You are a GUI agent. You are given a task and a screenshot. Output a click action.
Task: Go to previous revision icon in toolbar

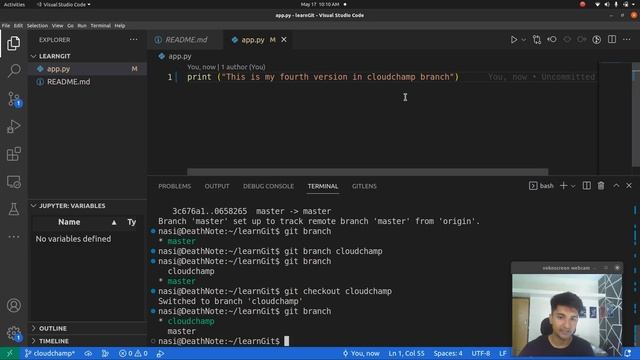click(x=552, y=40)
